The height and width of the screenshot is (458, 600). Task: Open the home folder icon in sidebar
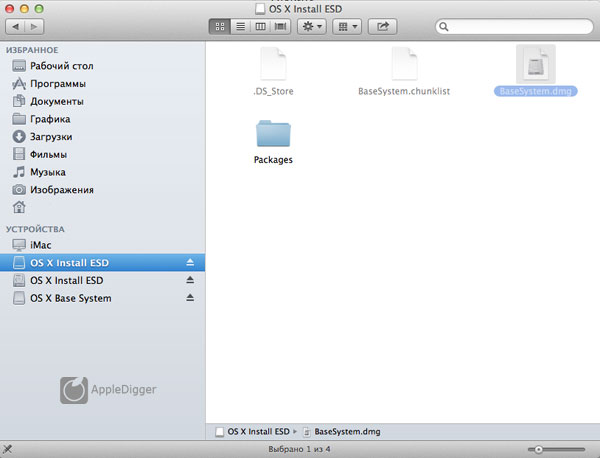tap(19, 207)
